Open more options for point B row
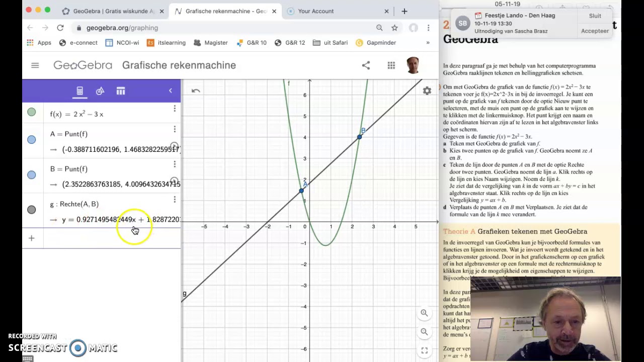 click(x=175, y=164)
